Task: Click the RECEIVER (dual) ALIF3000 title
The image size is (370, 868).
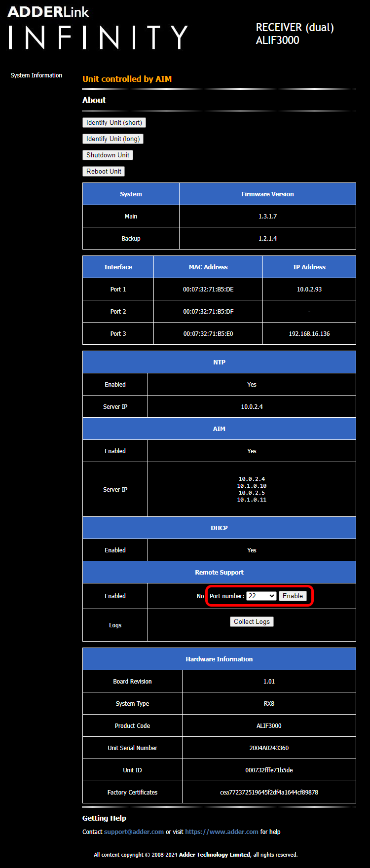Action: [x=295, y=34]
